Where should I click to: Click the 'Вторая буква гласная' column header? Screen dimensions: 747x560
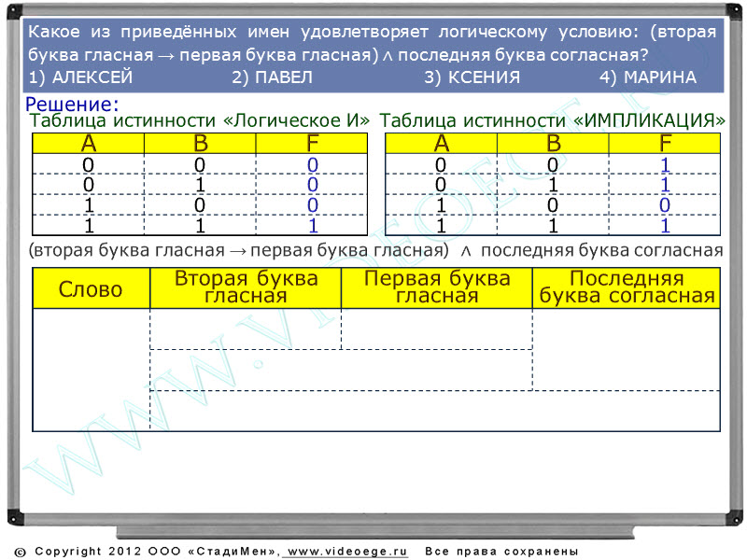coord(246,287)
